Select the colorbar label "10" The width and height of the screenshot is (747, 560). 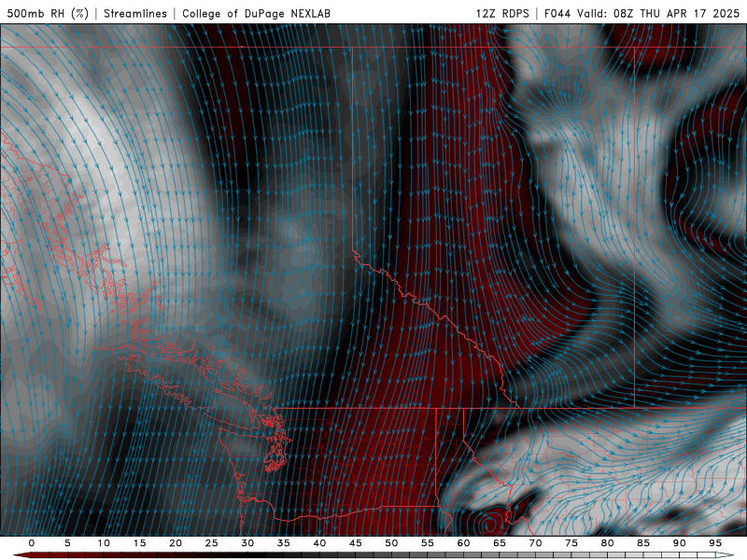(104, 543)
